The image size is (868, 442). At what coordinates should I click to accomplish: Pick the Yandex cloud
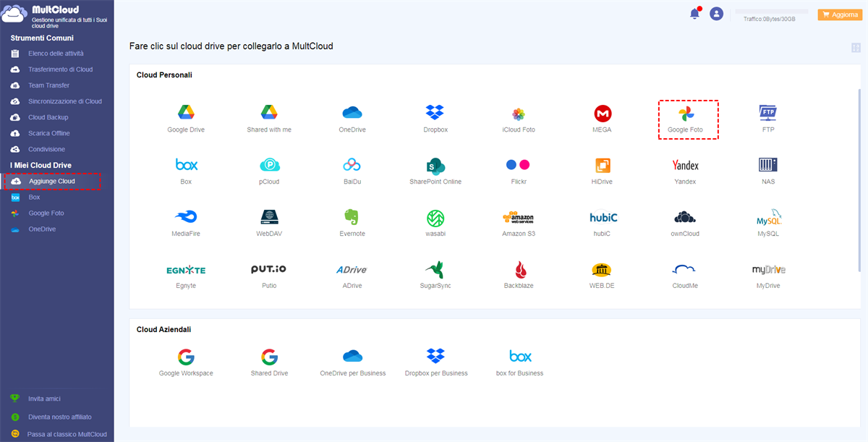click(x=685, y=171)
